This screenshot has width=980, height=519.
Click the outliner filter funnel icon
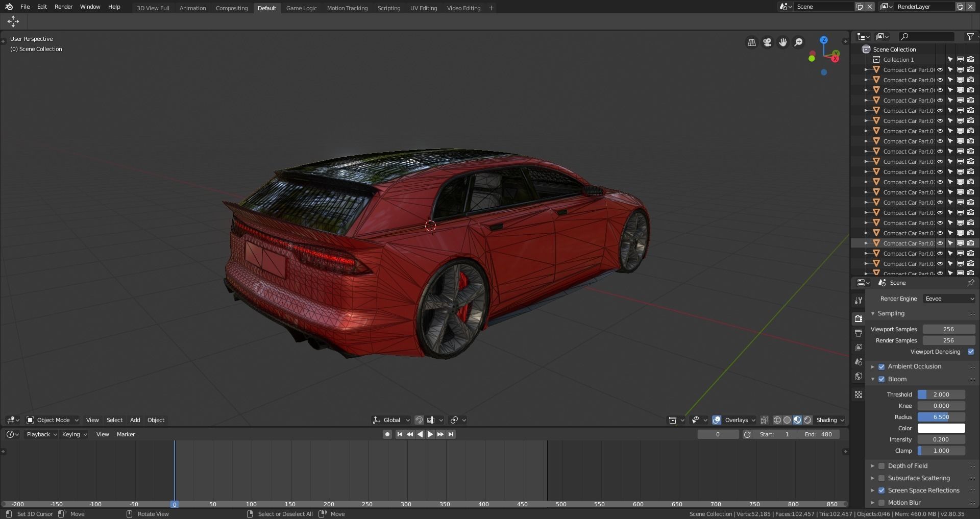[x=970, y=36]
